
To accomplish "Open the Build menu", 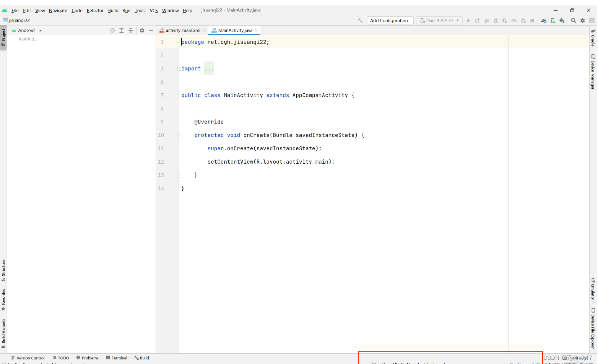I will (x=113, y=10).
